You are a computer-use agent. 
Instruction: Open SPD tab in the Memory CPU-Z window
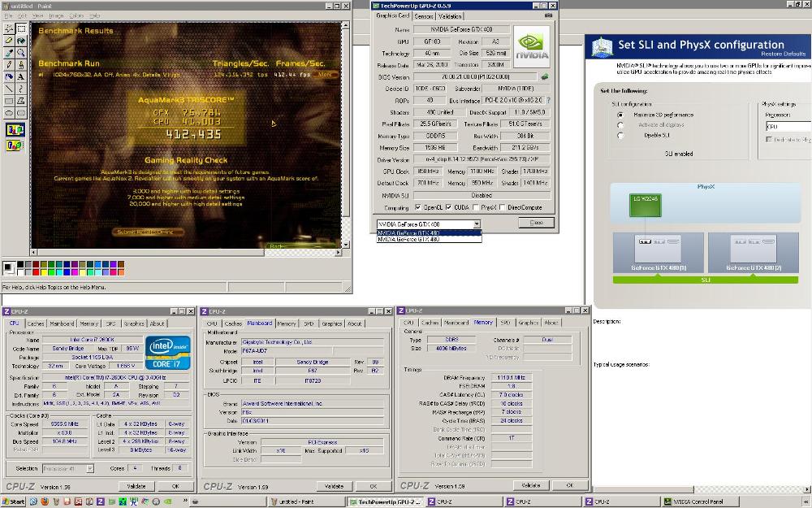[x=505, y=323]
